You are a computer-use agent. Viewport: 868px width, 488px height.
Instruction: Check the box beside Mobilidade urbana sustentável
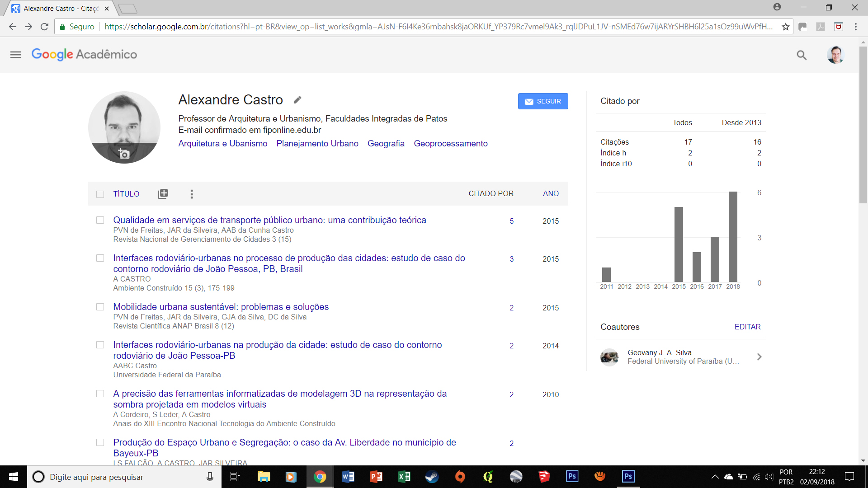point(100,307)
